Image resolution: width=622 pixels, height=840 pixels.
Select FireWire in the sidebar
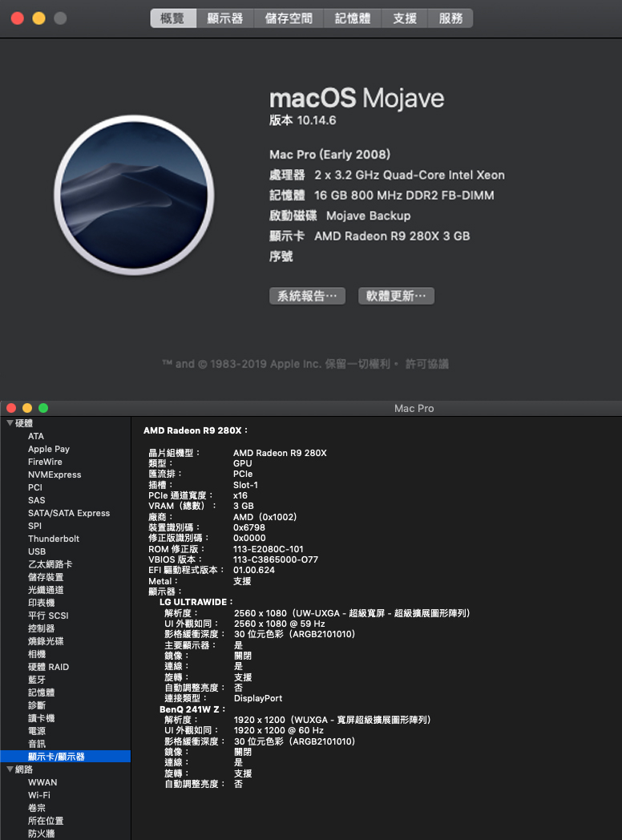[x=45, y=462]
